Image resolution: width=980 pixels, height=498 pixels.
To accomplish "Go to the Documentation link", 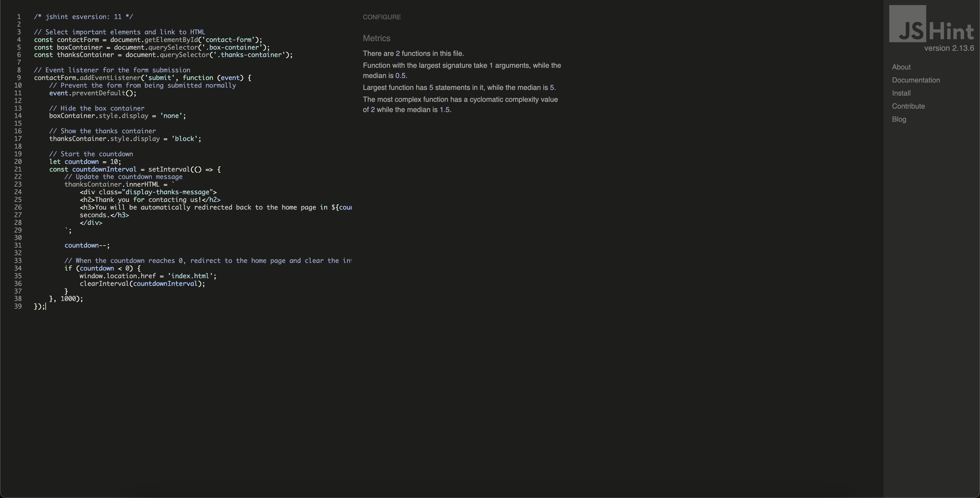I will pos(916,80).
